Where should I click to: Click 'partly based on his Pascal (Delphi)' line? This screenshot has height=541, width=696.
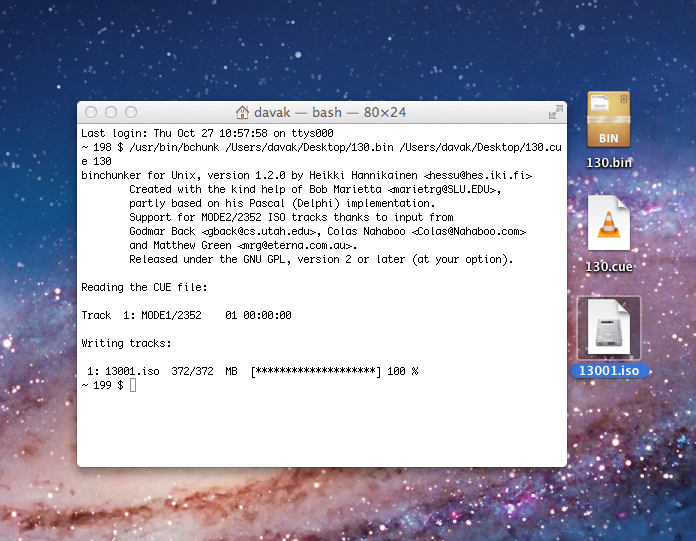click(x=282, y=203)
